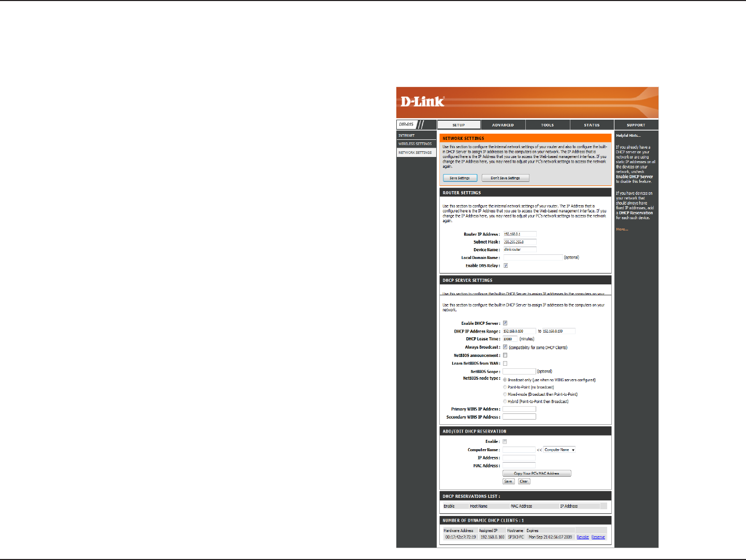The height and width of the screenshot is (560, 746).
Task: Enable the NetBIOS announcement checkbox
Action: coord(505,355)
